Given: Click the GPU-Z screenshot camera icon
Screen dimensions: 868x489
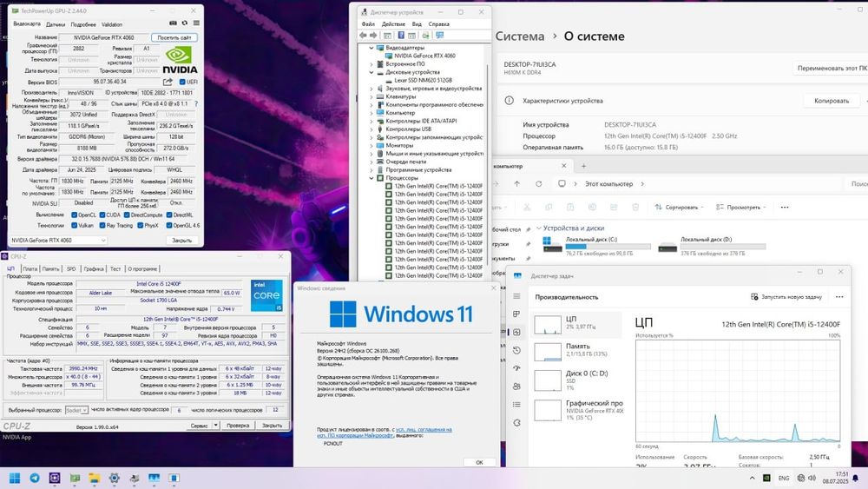Looking at the screenshot, I should coord(173,23).
